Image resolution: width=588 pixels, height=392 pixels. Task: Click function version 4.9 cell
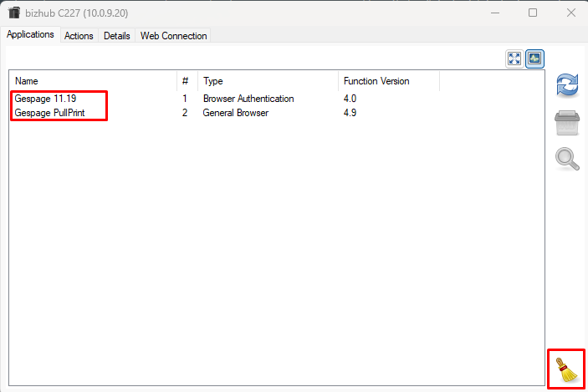(350, 113)
